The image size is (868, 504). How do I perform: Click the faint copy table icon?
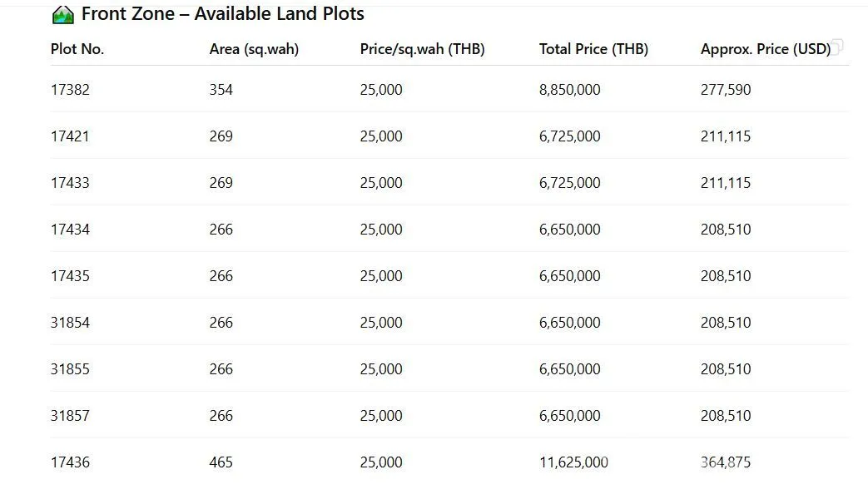pyautogui.click(x=837, y=46)
